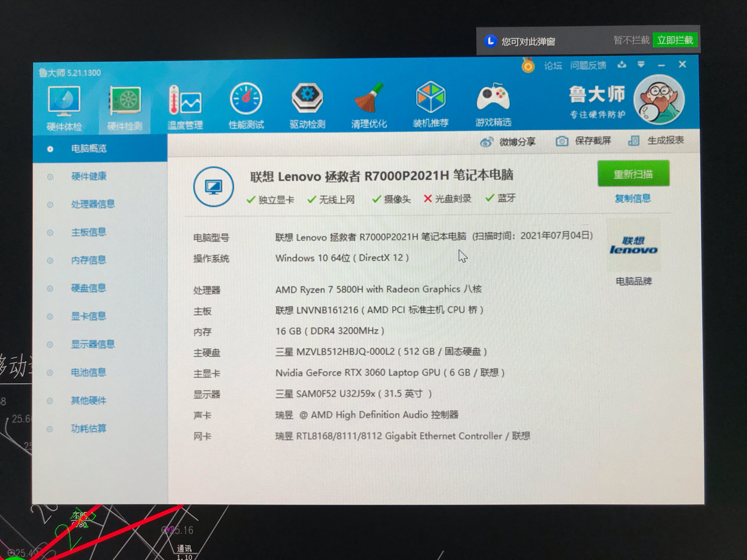Click the 16 GB DDR4 3200MHz memory value
Image resolution: width=747 pixels, height=560 pixels.
pos(330,331)
